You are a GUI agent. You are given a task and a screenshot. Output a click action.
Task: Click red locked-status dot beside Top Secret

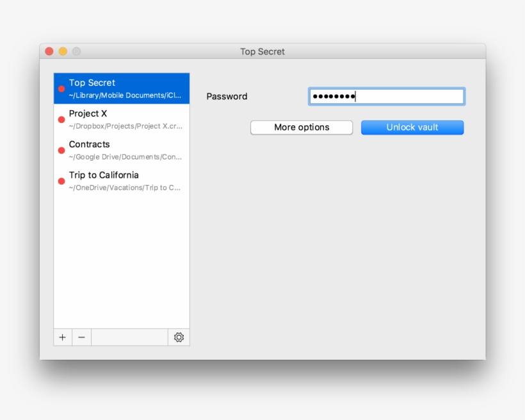(x=61, y=89)
